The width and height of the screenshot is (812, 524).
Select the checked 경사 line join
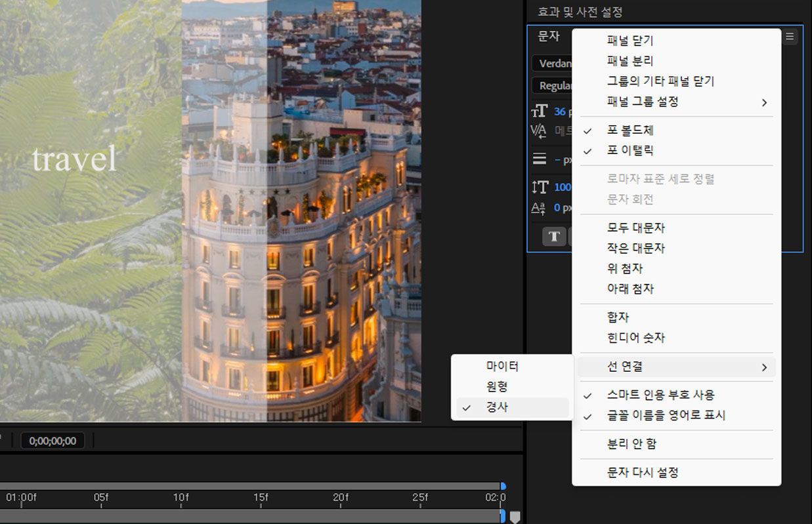(513, 407)
